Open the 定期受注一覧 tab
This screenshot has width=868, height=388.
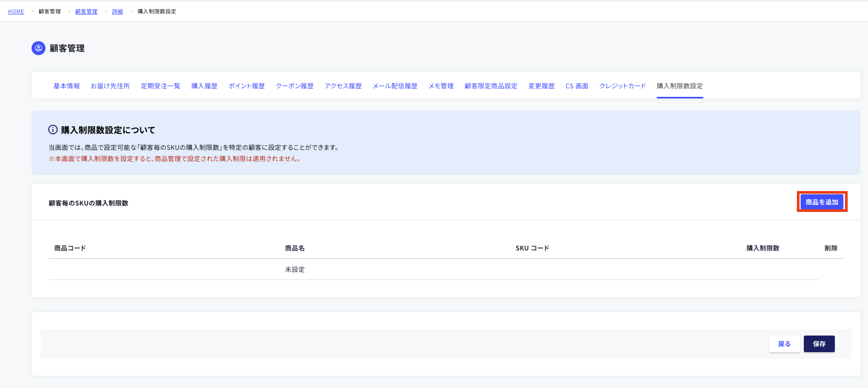(x=160, y=86)
